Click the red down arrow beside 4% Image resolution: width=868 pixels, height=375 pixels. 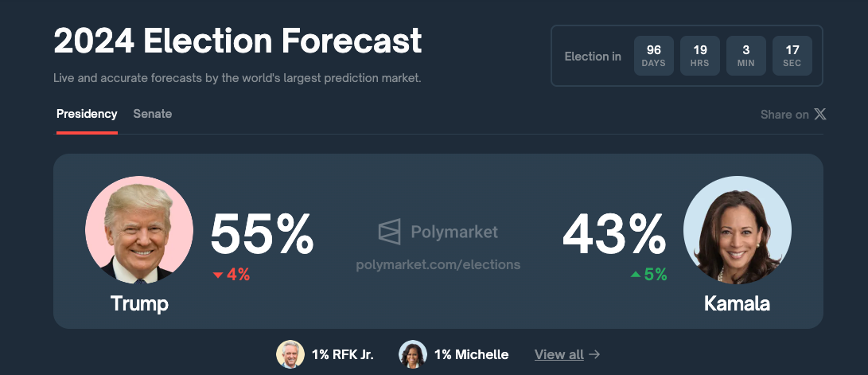coord(217,275)
